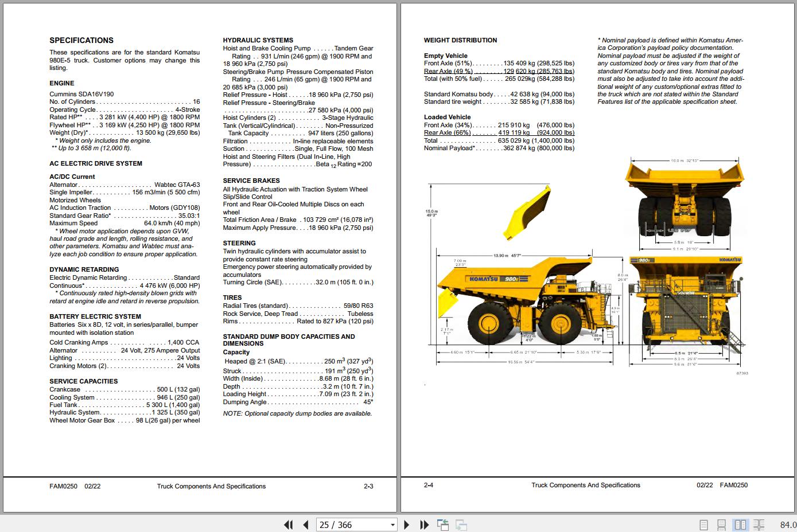Viewport: 797px width, 532px height.
Task: Click FAM0250 02/22 in left page footer
Action: (x=75, y=486)
